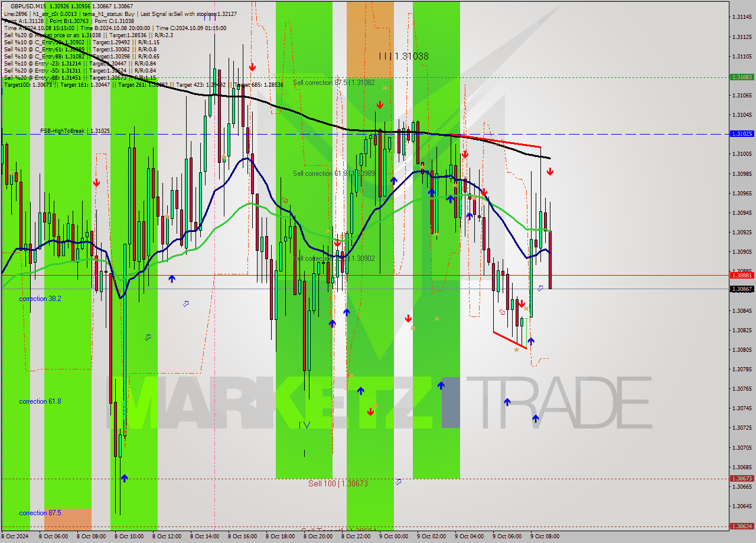Click the '9 Oct 08:00' time label
The image size is (756, 543).
coord(545,537)
